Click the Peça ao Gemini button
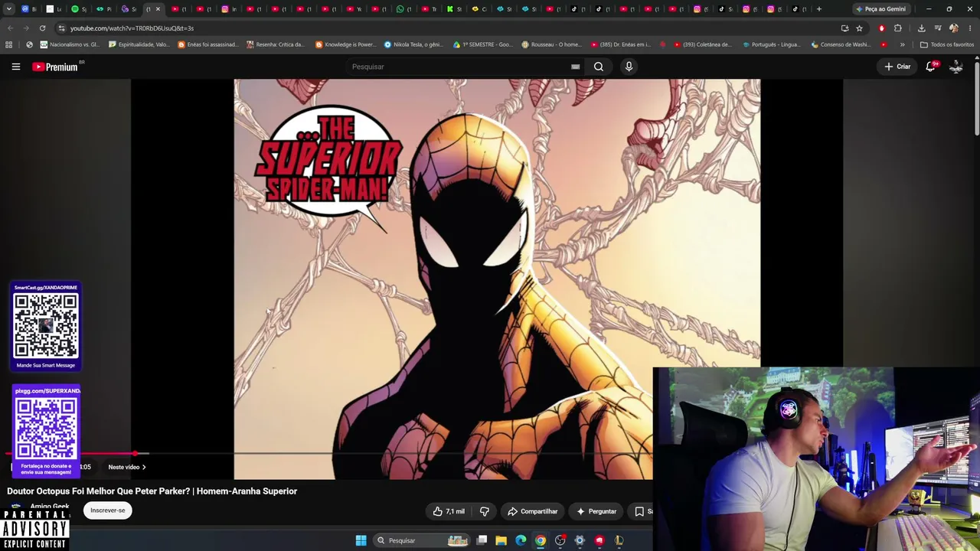This screenshot has width=980, height=551. pos(880,9)
